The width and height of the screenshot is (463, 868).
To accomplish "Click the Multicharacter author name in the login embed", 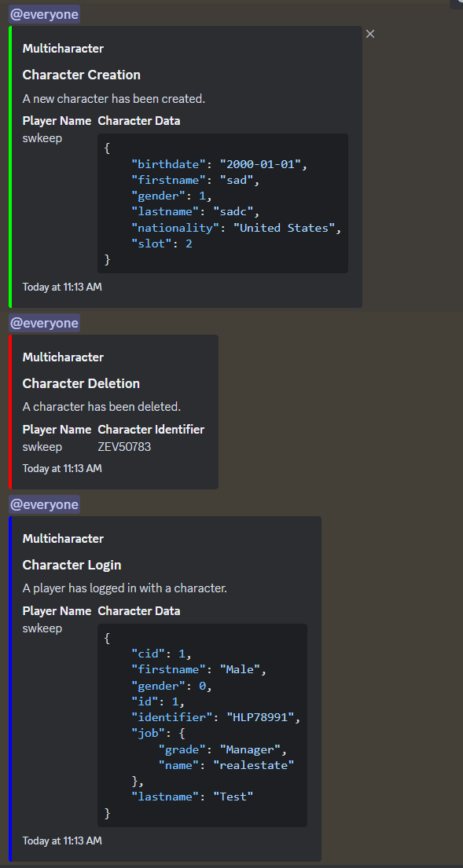I will tap(63, 539).
